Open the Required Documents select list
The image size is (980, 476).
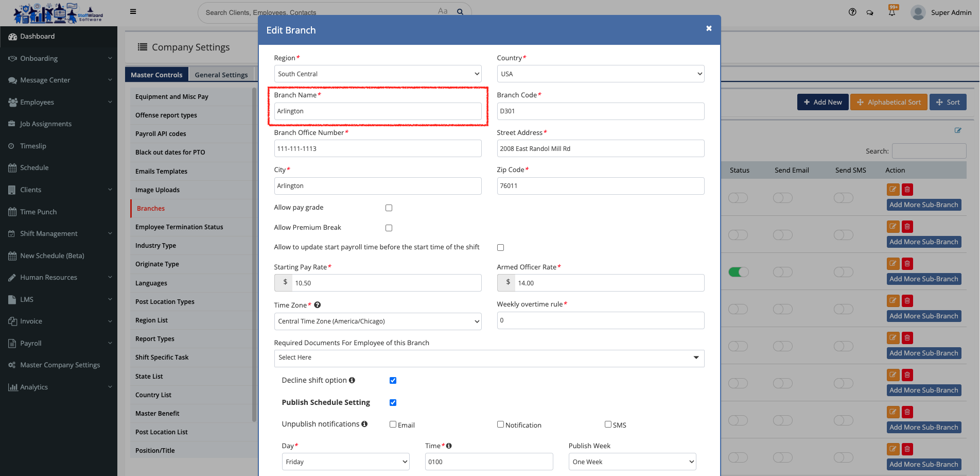tap(488, 358)
